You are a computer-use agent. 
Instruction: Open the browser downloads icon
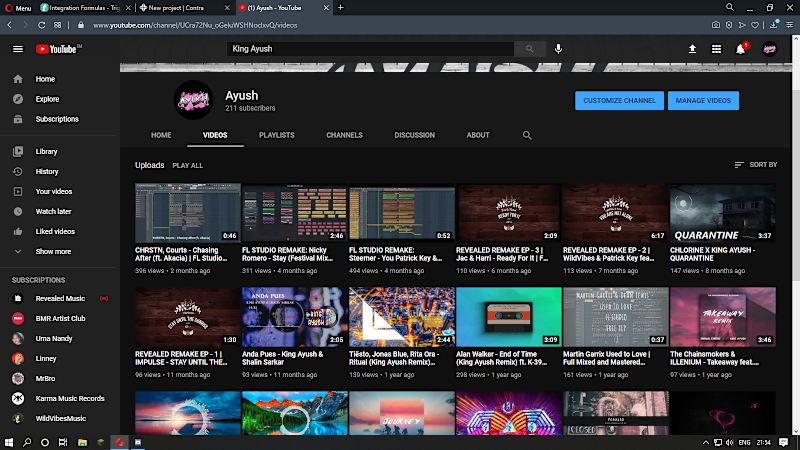pos(774,24)
